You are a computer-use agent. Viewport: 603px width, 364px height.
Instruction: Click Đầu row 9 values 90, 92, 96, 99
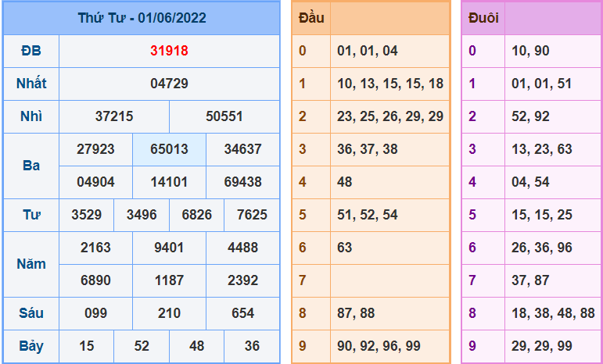[x=379, y=346]
